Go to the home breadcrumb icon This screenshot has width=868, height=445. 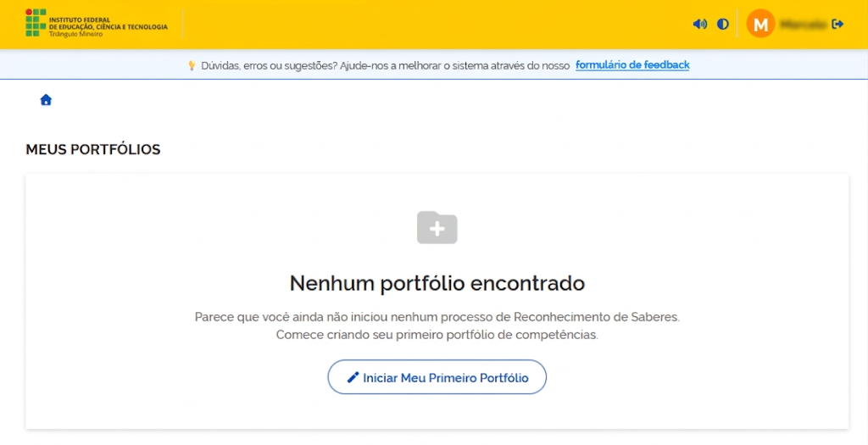tap(46, 100)
